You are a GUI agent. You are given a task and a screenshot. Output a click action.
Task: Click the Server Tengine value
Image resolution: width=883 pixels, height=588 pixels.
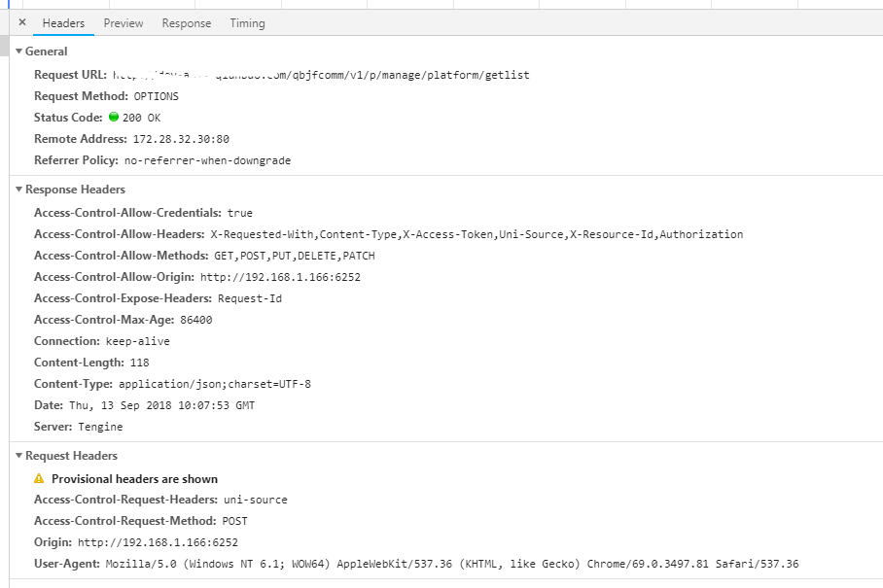point(100,427)
